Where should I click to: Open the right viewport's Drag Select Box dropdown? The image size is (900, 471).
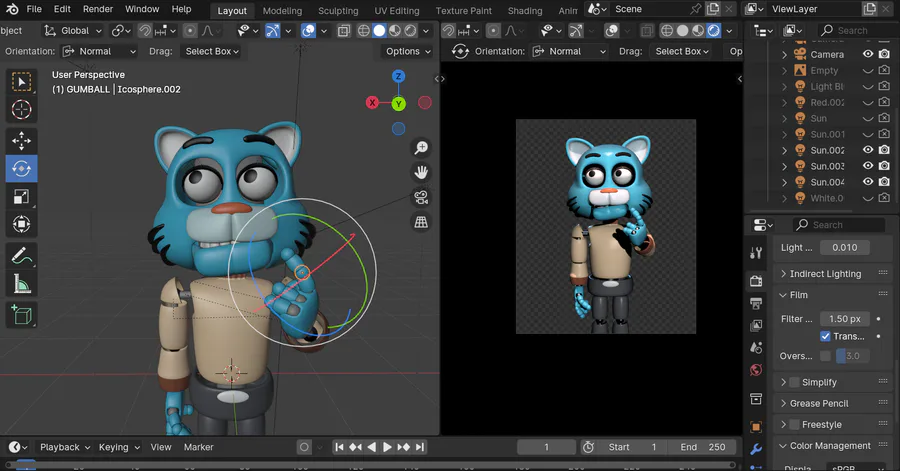coord(681,51)
